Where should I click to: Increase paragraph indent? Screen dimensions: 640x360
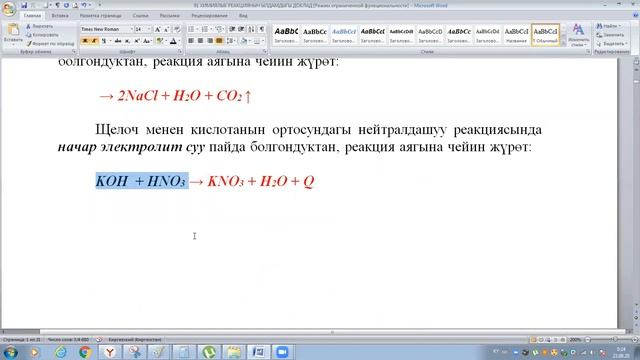241,29
